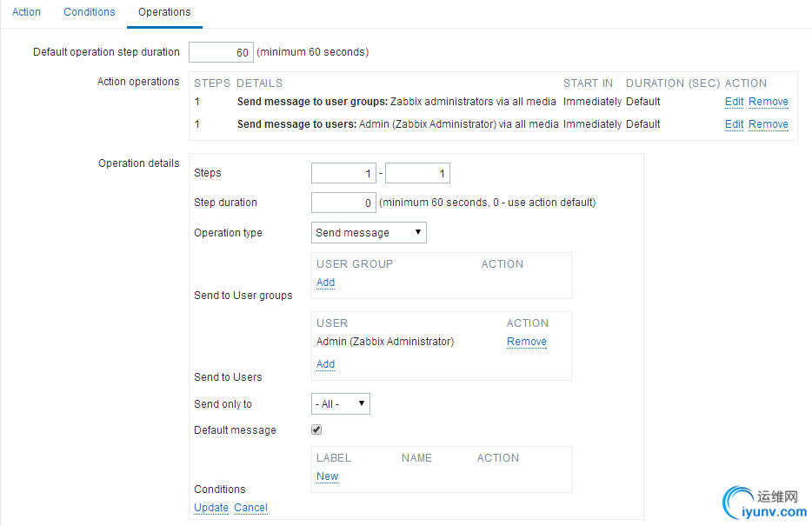Click Update to save operation details
The image size is (812, 526).
[x=211, y=508]
